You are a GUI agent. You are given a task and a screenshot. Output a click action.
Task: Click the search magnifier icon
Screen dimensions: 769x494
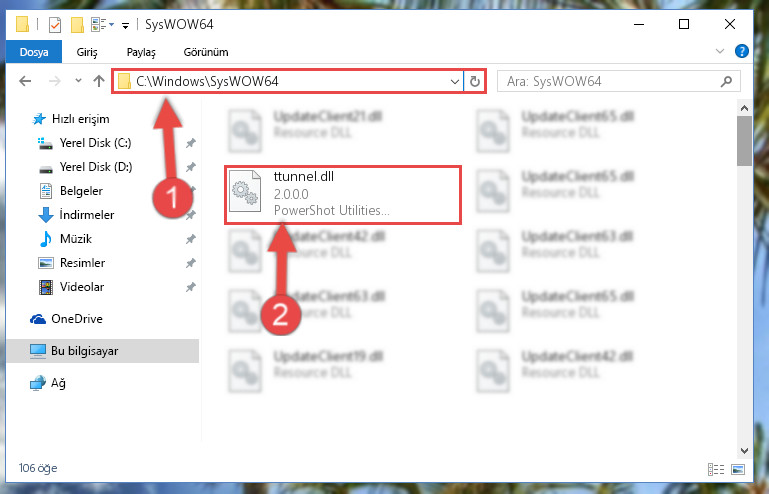[726, 81]
